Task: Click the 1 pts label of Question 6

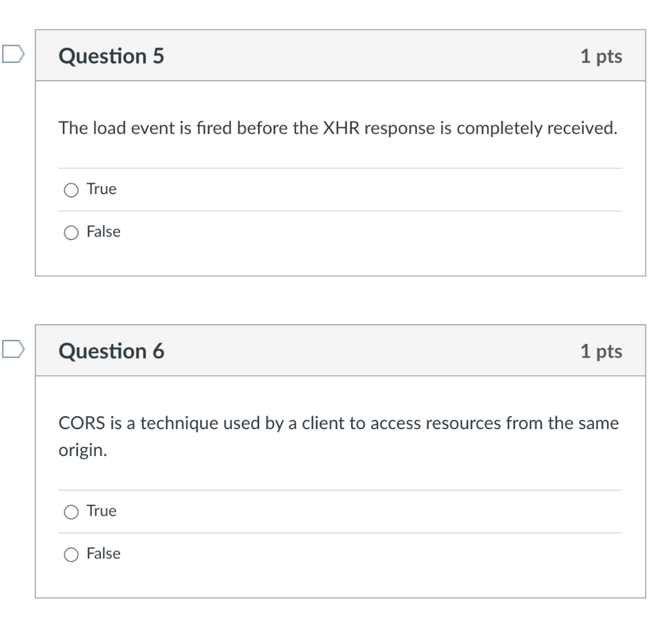Action: click(601, 351)
